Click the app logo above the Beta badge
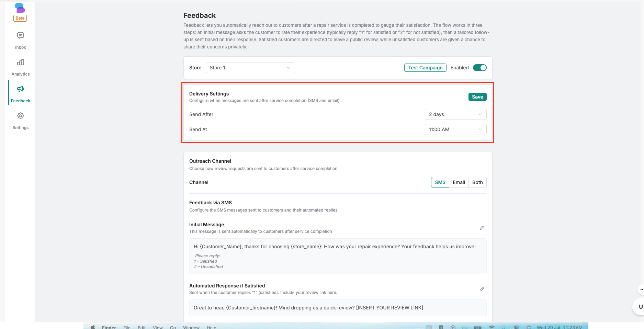 (20, 8)
